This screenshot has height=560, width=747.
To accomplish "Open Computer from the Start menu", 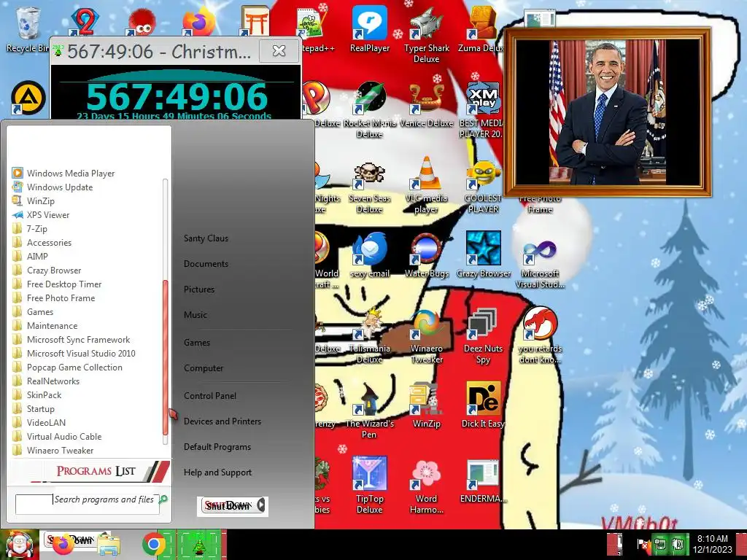I will tap(204, 368).
